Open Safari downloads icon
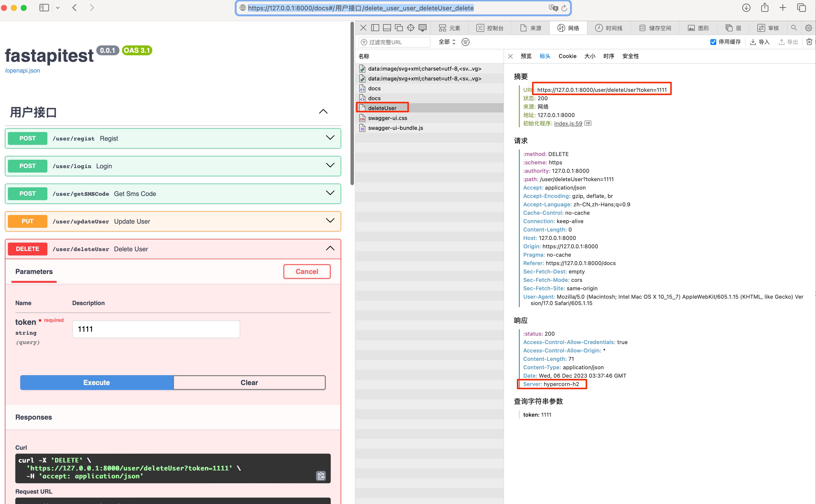The width and height of the screenshot is (816, 504). tap(746, 8)
